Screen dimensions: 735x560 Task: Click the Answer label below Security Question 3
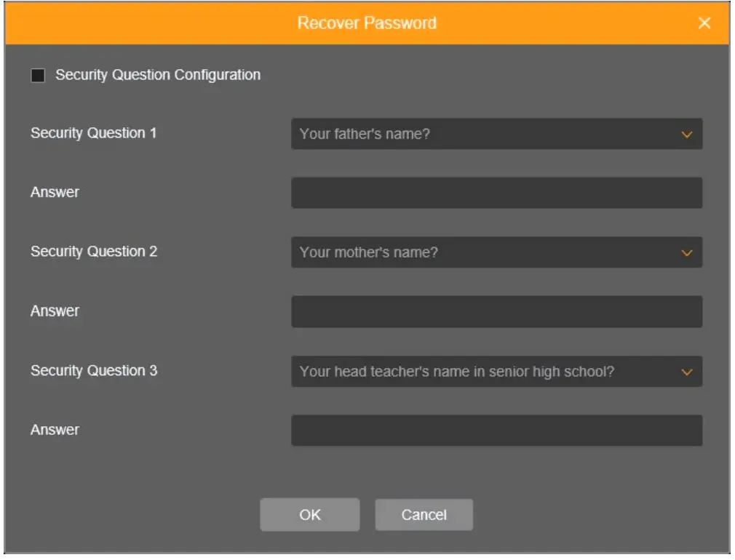click(x=55, y=430)
